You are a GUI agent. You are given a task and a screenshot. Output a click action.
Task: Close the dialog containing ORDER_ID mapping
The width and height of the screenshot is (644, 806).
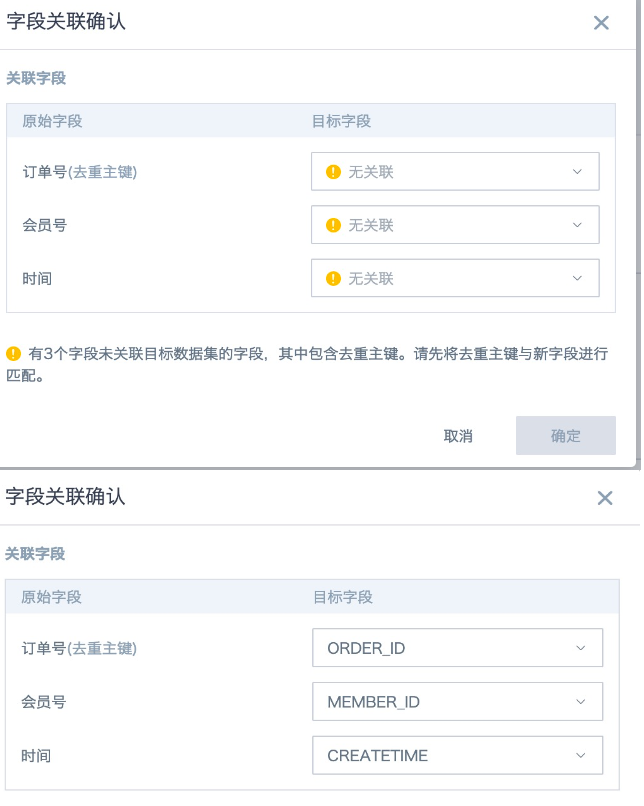pos(604,498)
